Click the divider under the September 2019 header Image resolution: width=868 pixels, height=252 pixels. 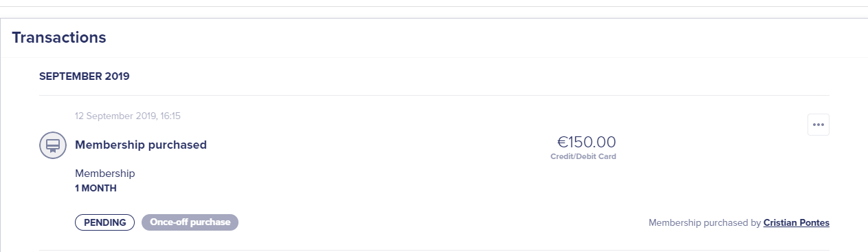pos(434,95)
